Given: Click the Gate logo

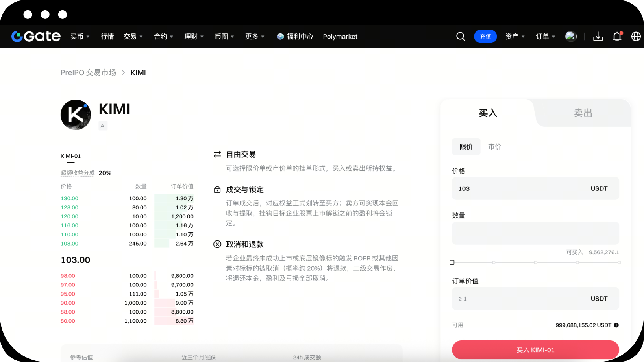Looking at the screenshot, I should 36,36.
